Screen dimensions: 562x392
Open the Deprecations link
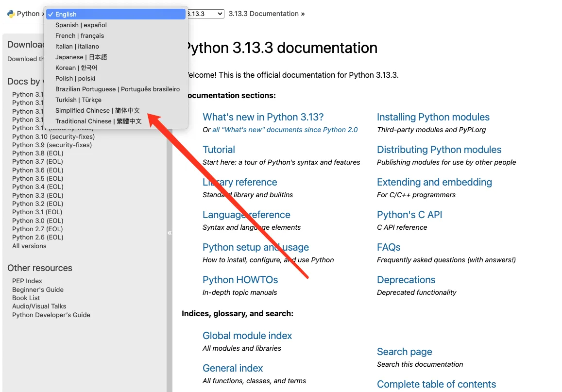[406, 280]
